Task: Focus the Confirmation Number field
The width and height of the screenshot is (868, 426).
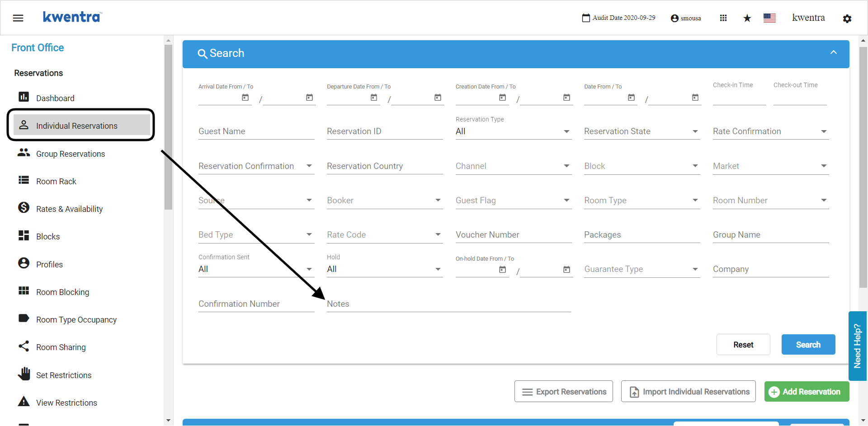Action: tap(256, 304)
